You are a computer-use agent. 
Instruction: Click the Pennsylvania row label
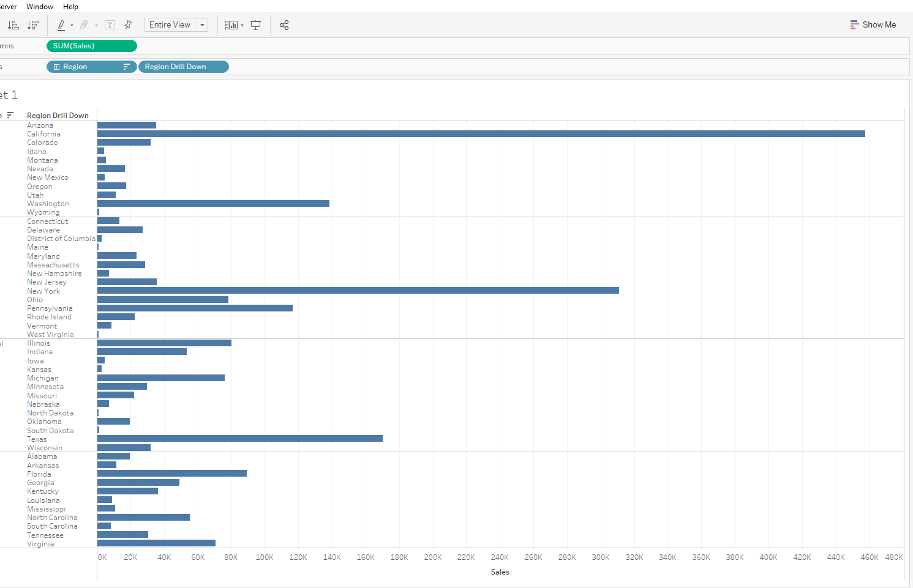(x=50, y=308)
